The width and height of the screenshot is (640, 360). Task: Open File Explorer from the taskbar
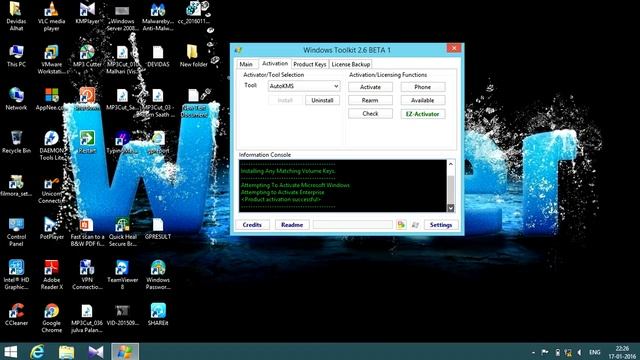point(67,351)
